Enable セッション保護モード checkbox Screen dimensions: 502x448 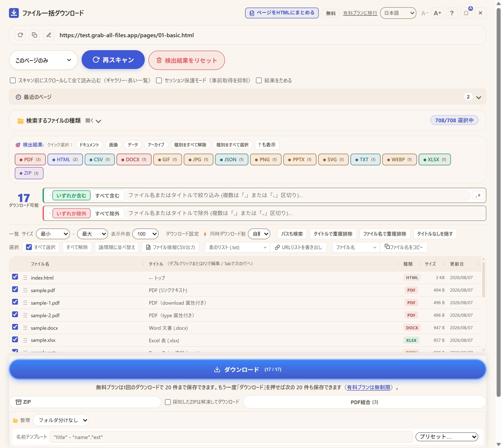(x=159, y=81)
